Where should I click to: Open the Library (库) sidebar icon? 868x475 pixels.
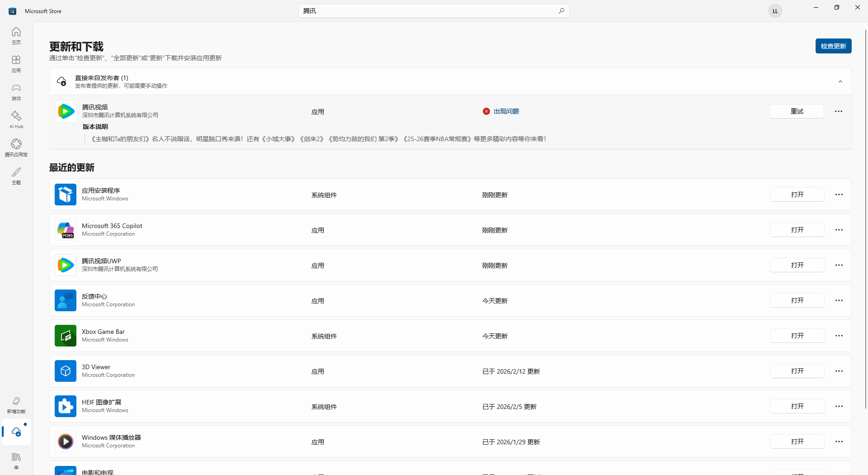point(16,461)
